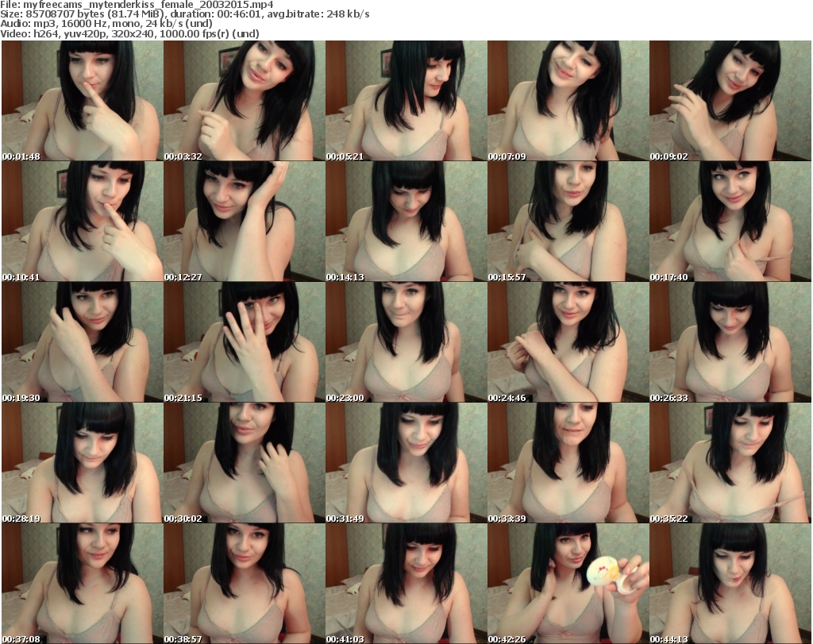Click the 'Size: 85708707 bytes' header line

pyautogui.click(x=185, y=14)
